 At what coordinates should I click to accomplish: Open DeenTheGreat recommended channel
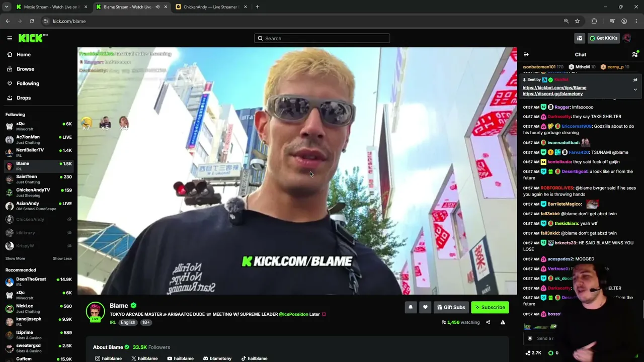(39, 282)
